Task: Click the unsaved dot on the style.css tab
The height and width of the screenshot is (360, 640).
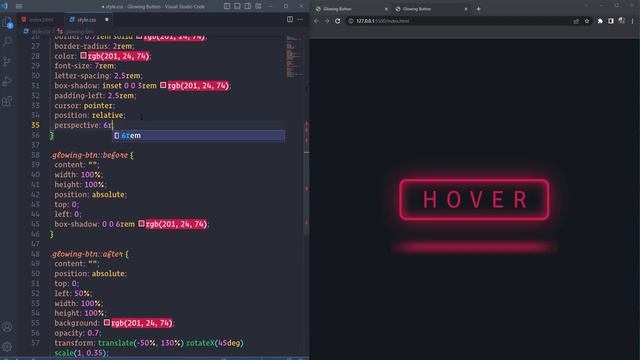Action: (x=107, y=20)
